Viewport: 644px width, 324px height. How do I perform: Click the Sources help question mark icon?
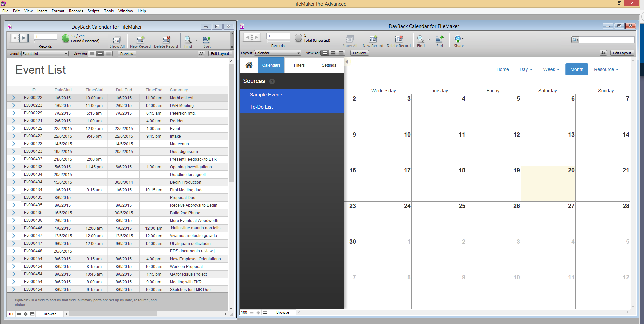click(272, 81)
